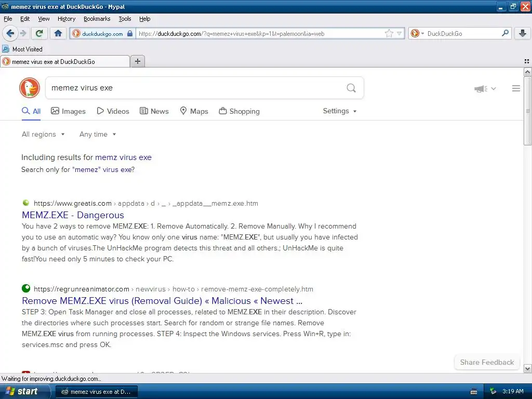Click the DuckDuckGo search magnifier button

351,88
